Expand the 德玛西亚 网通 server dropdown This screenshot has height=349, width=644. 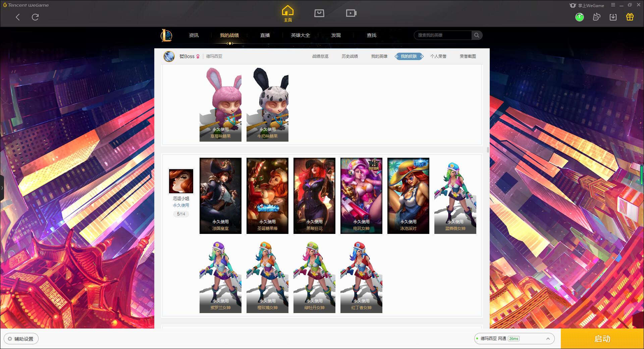click(514, 339)
